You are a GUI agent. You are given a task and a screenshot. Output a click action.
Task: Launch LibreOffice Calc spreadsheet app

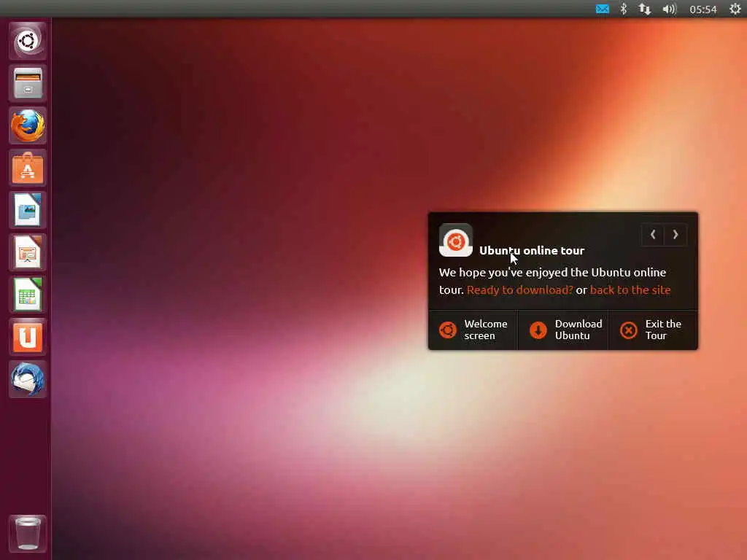pyautogui.click(x=28, y=295)
